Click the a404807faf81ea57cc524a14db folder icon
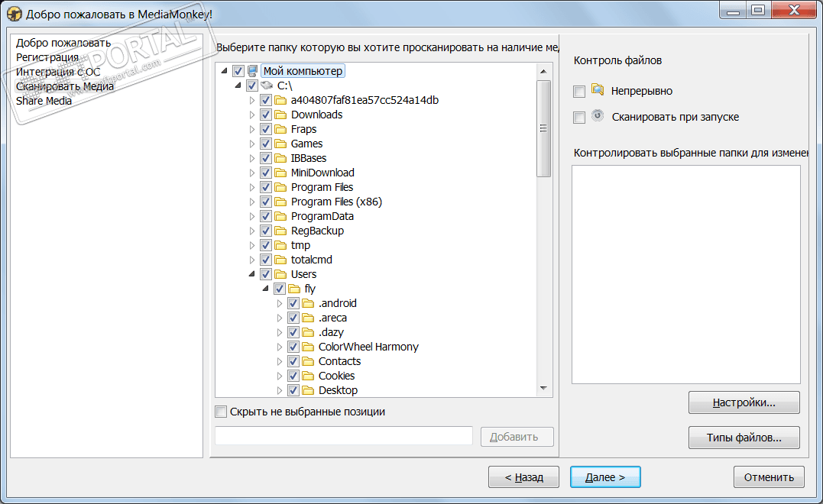The image size is (823, 504). pos(280,100)
